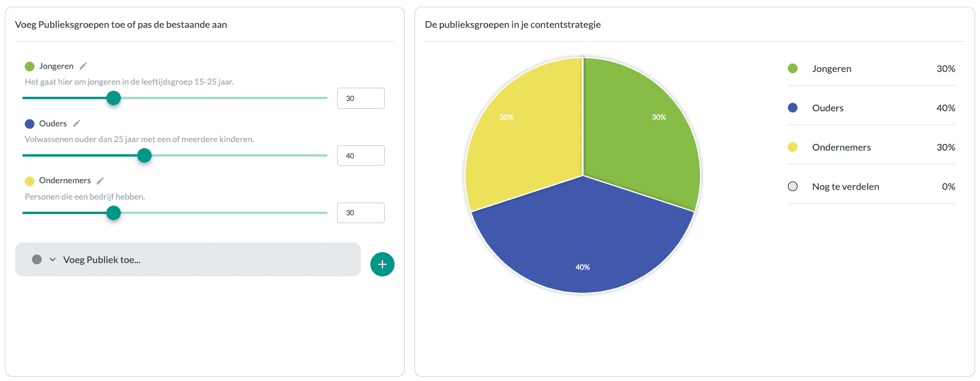Image resolution: width=980 pixels, height=381 pixels.
Task: Click the Ondernemers percentage input field
Action: click(361, 213)
